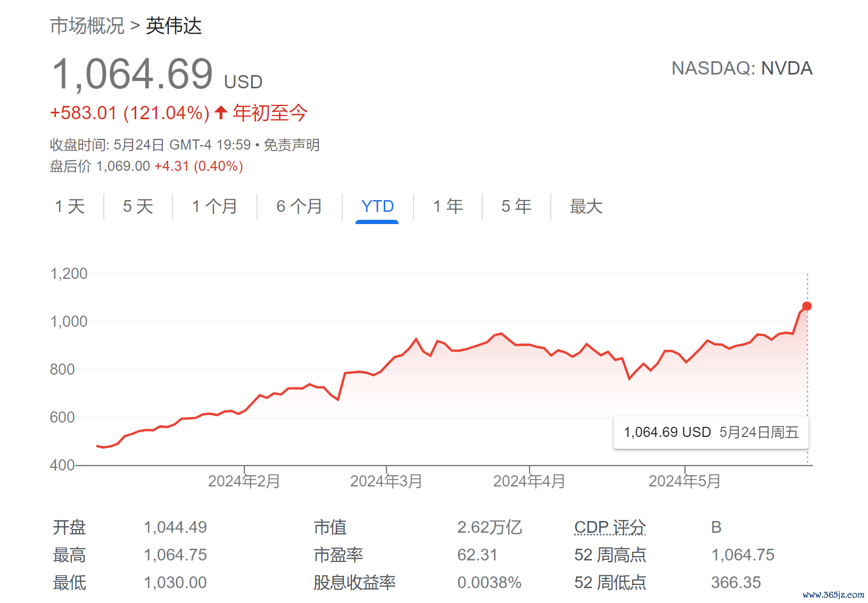Open the 免责声明 disclaimer link
The height and width of the screenshot is (603, 868).
click(292, 145)
